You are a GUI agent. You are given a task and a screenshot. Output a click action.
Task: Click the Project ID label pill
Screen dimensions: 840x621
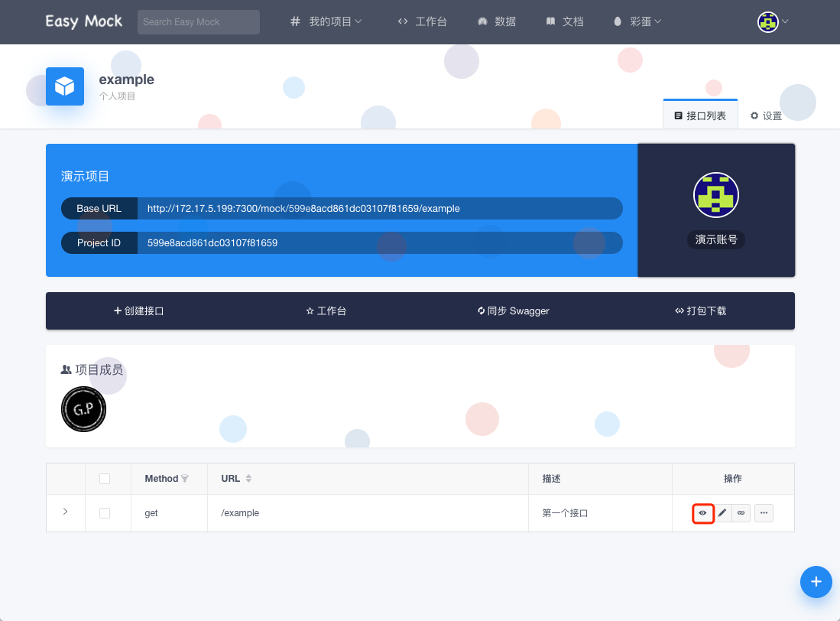point(99,242)
